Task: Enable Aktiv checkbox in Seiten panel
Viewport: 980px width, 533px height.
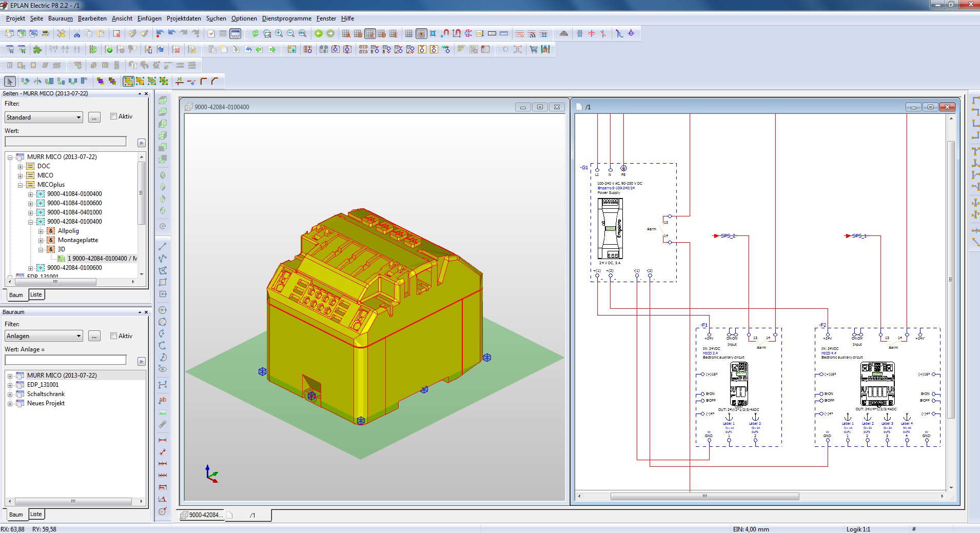Action: pos(114,116)
